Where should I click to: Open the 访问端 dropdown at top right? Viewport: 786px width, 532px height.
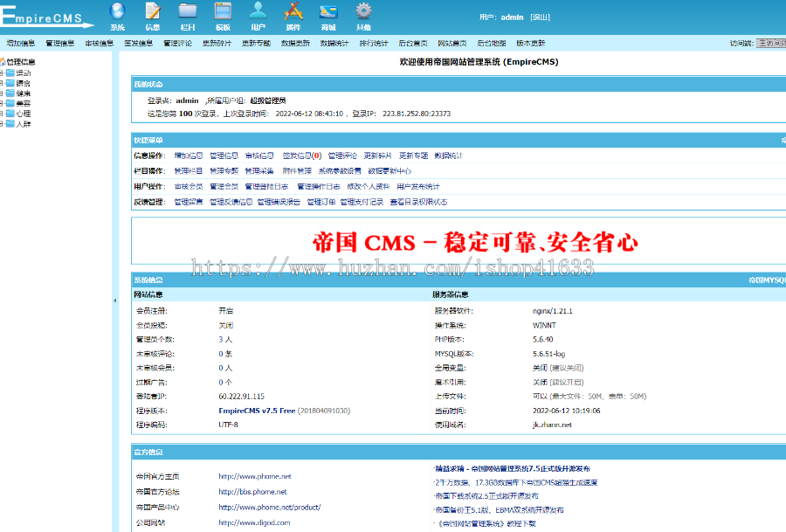(771, 43)
